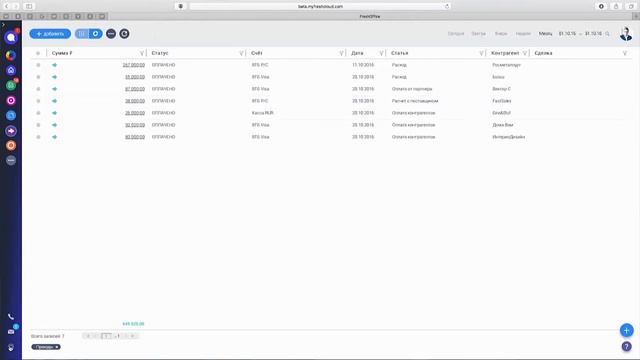Image resolution: width=640 pixels, height=360 pixels.
Task: Click the floating blue plus button
Action: [x=627, y=330]
